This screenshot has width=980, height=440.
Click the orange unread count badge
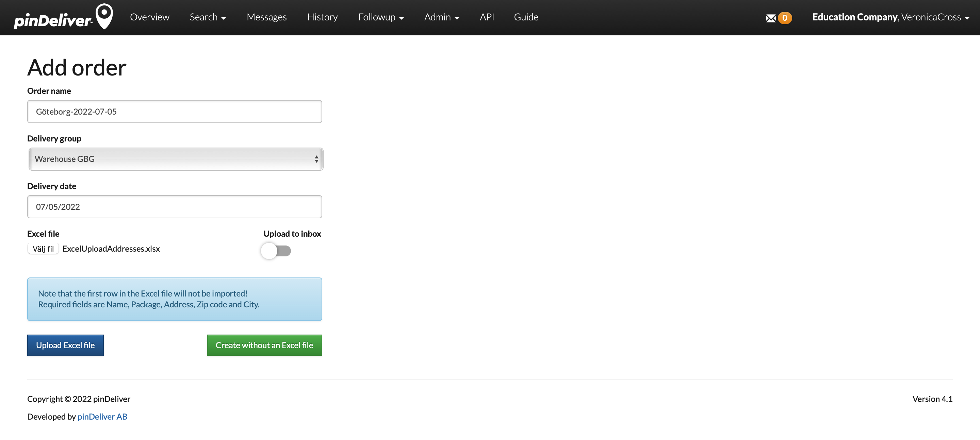point(784,18)
